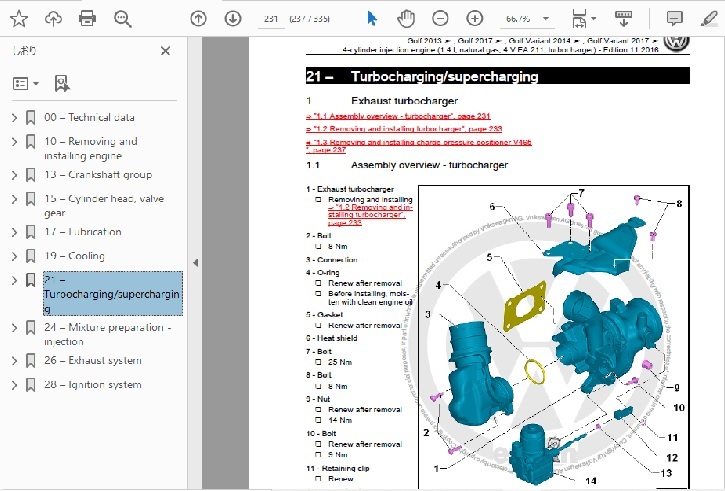The image size is (725, 491).
Task: Follow the 1.3 charge pressure positioner V465 link
Action: [x=418, y=146]
